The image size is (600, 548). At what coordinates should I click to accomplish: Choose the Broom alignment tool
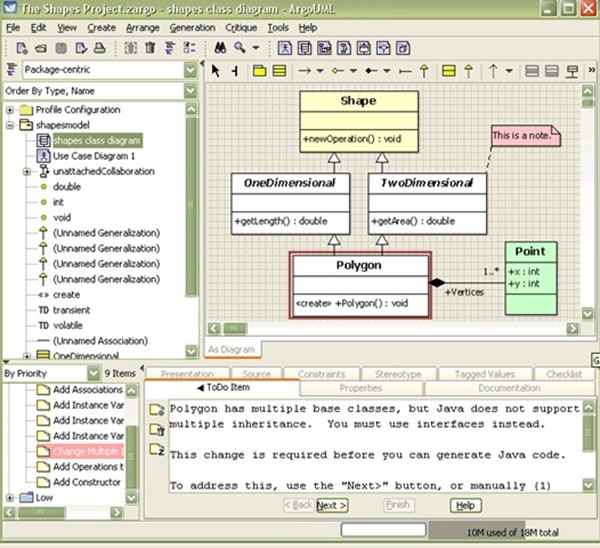coord(235,71)
